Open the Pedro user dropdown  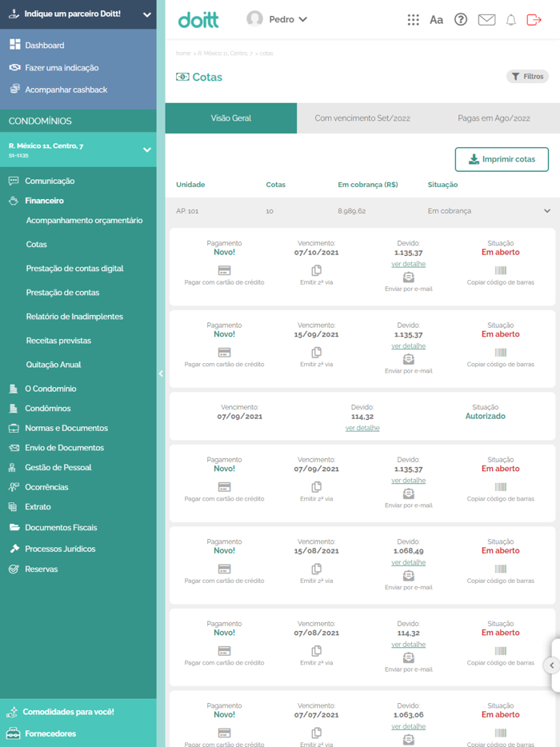click(x=288, y=19)
